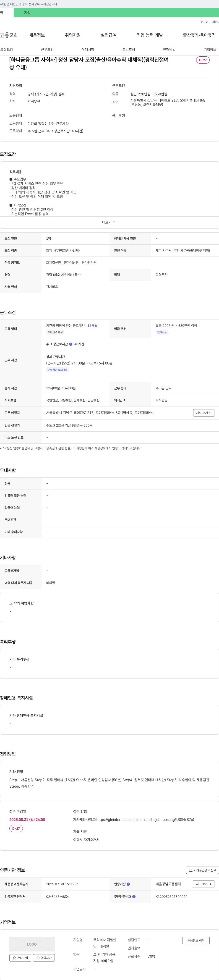219x980 pixels.
Task: Expand job description with 더보기
Action: click(109, 222)
